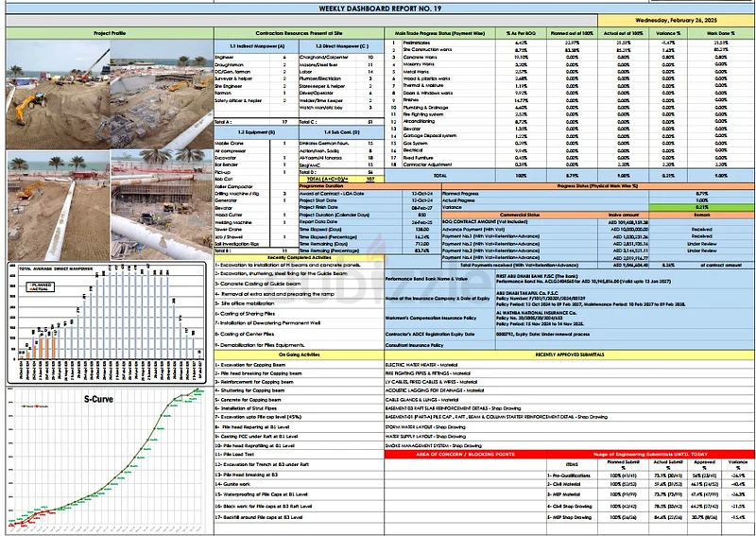Image resolution: width=756 pixels, height=536 pixels.
Task: Click the 'Time Remaining (Days)' label
Action: click(324, 244)
